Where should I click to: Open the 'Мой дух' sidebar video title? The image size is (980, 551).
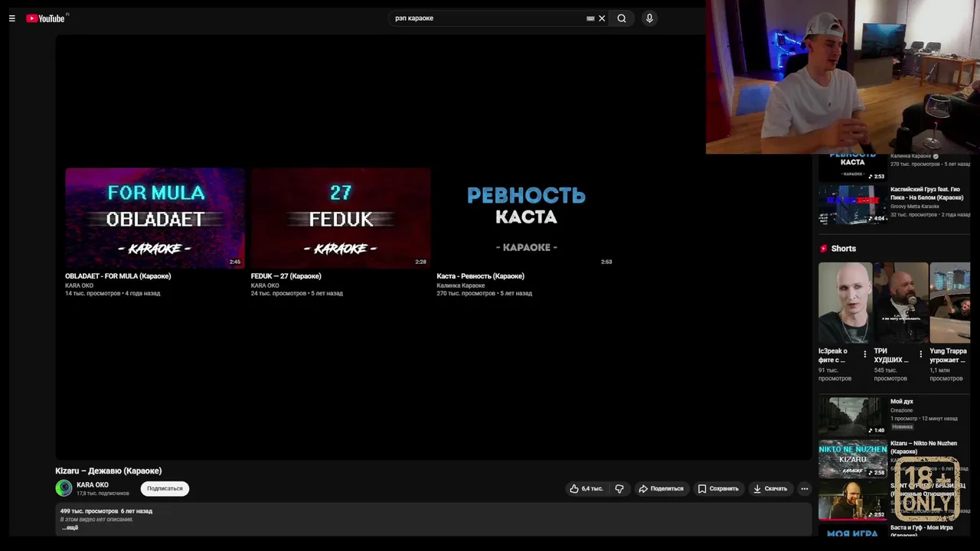902,401
